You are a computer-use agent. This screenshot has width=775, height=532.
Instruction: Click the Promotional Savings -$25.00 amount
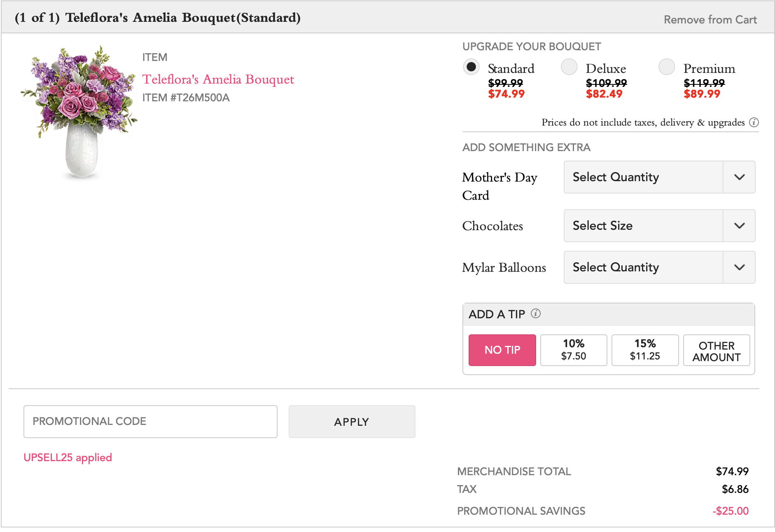731,511
